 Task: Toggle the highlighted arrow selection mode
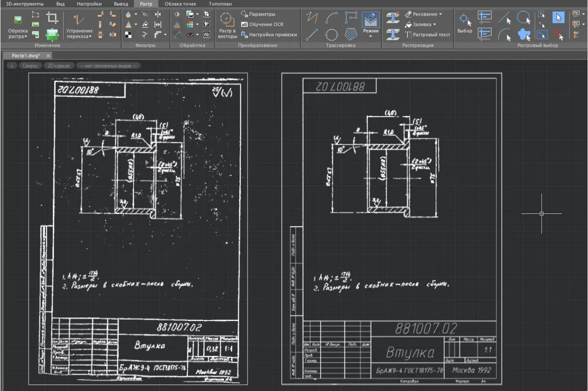558,17
